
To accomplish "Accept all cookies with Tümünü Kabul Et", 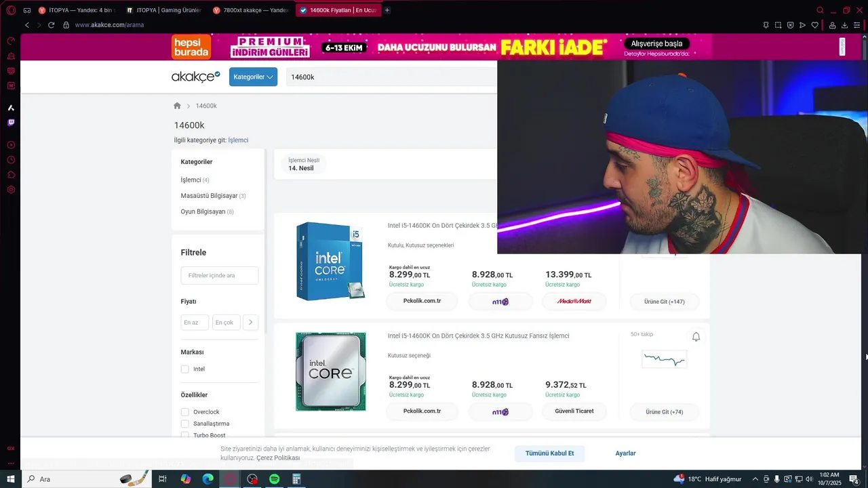I will point(549,453).
